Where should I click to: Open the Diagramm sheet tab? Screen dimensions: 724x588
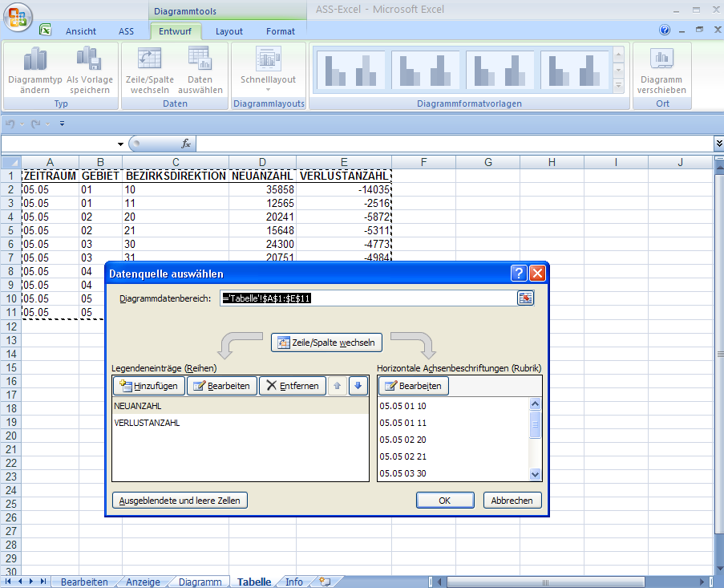click(x=200, y=582)
